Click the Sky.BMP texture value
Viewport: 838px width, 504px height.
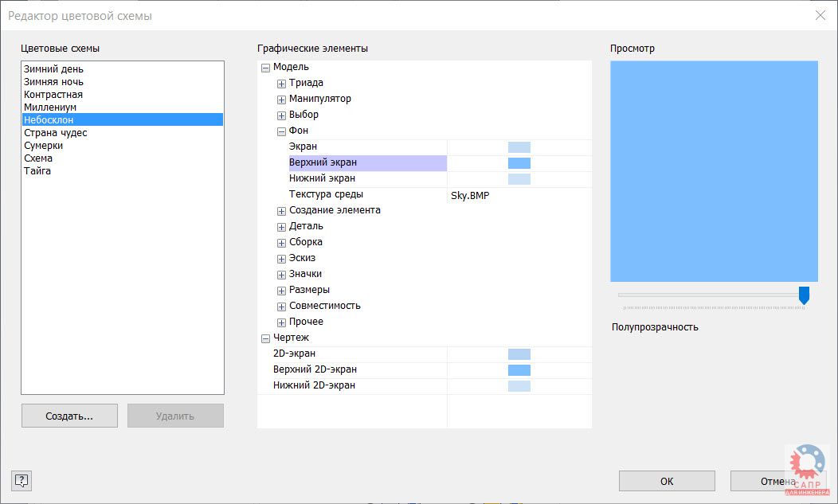coord(470,196)
